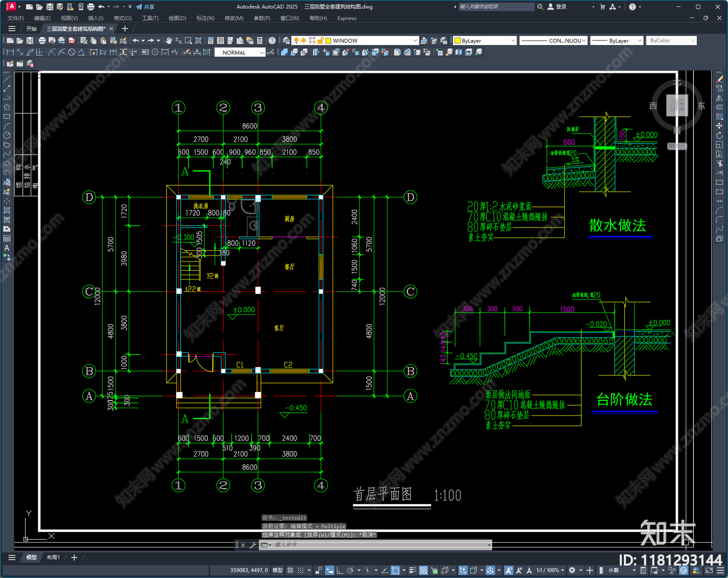Click the keyword search box in title bar
Image resolution: width=728 pixels, height=578 pixels.
496,7
